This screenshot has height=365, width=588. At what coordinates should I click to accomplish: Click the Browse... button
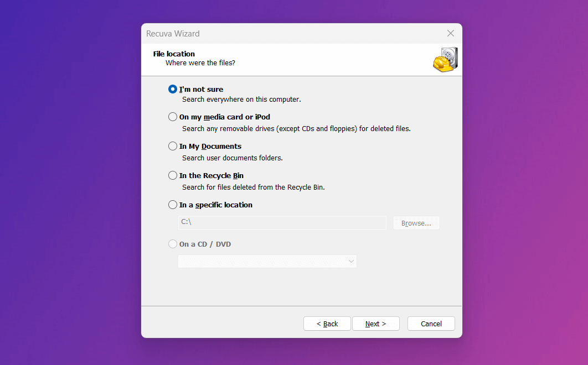[x=416, y=223]
